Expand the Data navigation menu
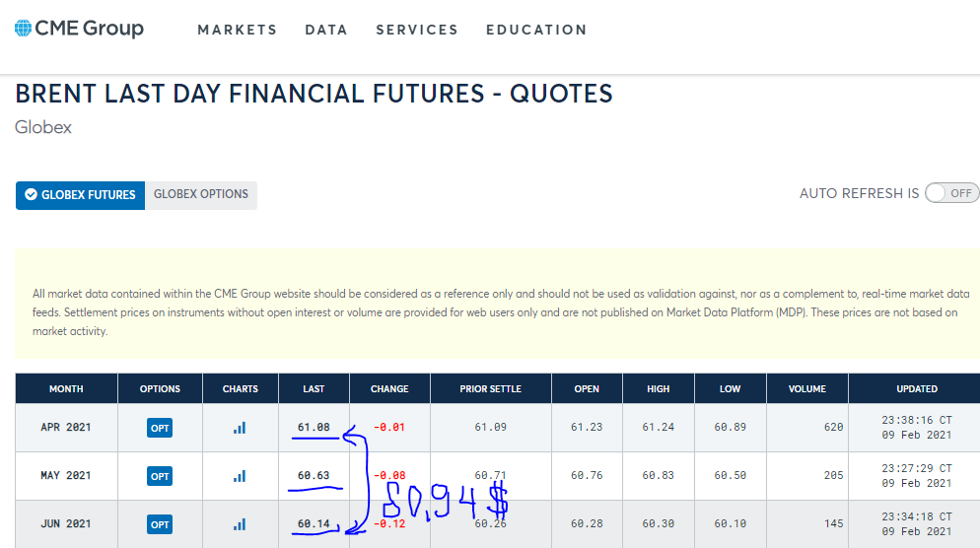 [325, 30]
